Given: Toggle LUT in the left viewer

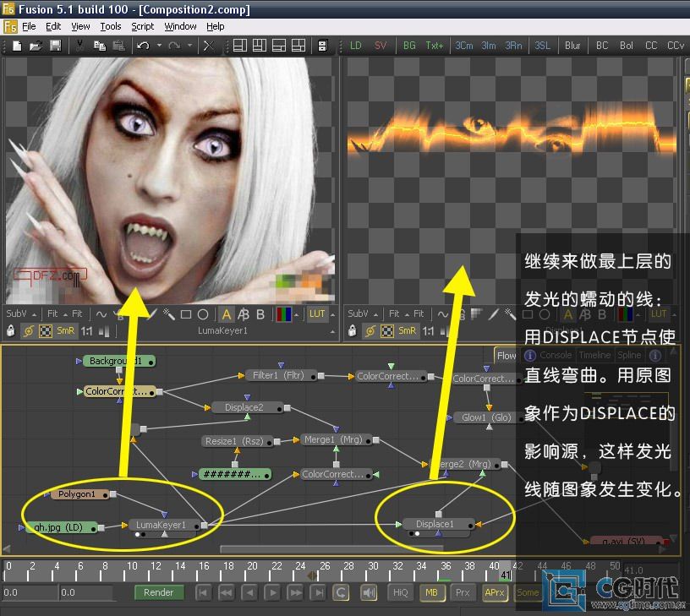Looking at the screenshot, I should (x=317, y=314).
